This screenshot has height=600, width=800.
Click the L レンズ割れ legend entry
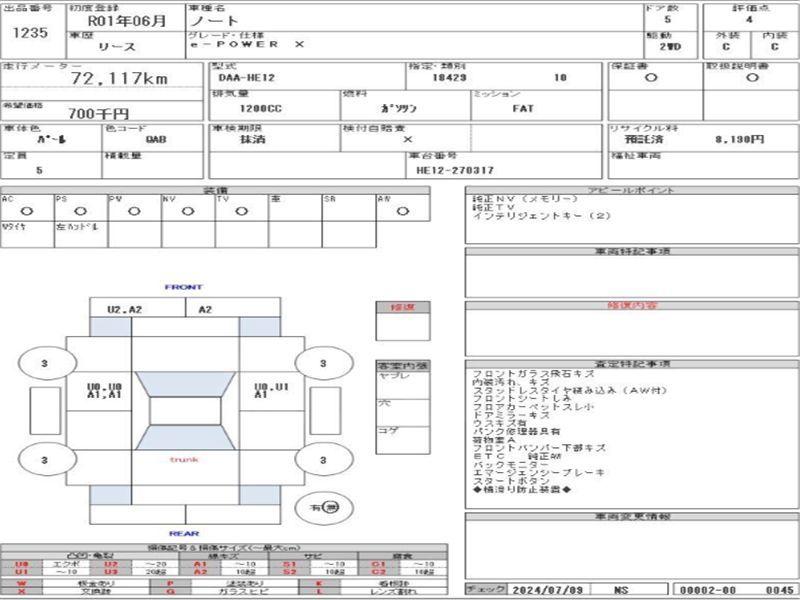373,592
